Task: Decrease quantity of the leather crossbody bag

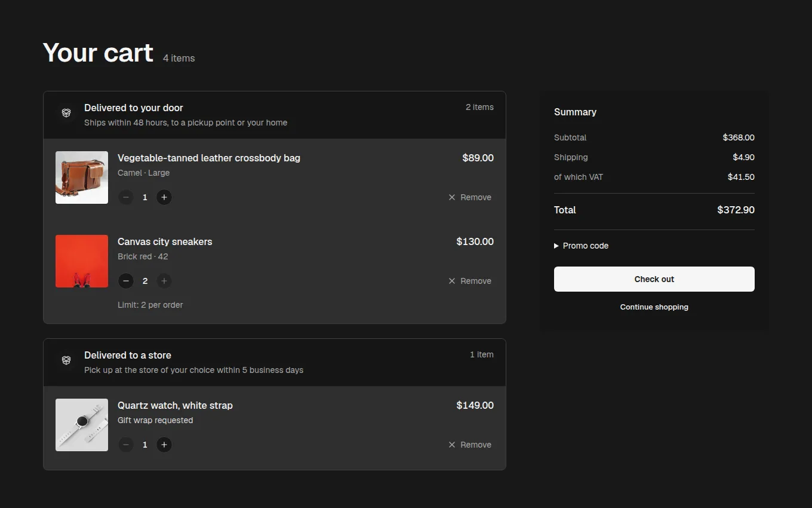Action: [x=125, y=197]
